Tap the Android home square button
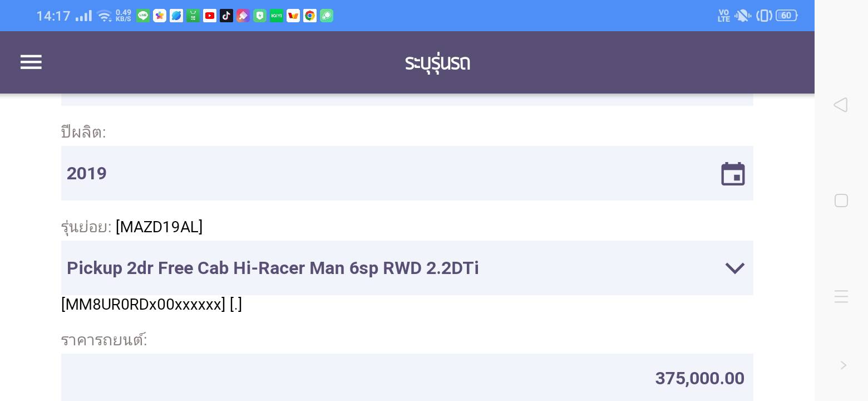The height and width of the screenshot is (401, 868). pyautogui.click(x=841, y=200)
